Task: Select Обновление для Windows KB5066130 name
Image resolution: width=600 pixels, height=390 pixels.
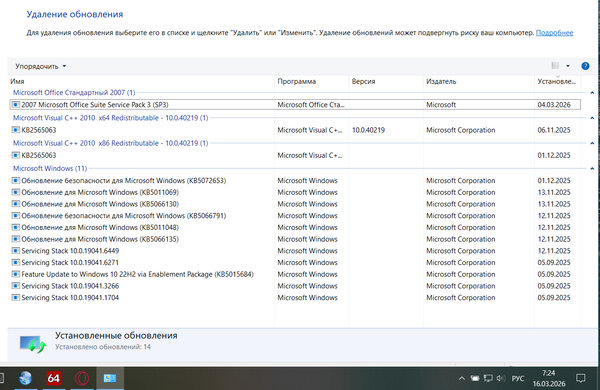Action: click(100, 204)
